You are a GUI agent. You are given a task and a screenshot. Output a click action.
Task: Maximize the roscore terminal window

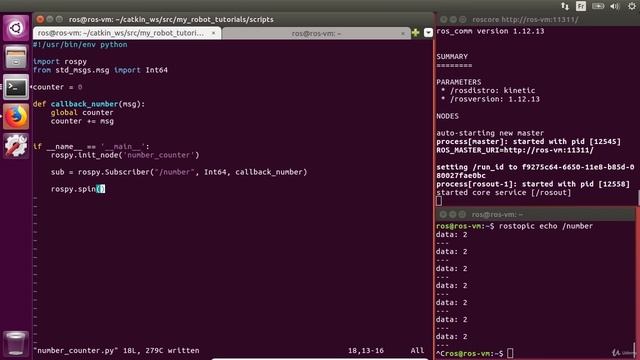click(x=462, y=19)
